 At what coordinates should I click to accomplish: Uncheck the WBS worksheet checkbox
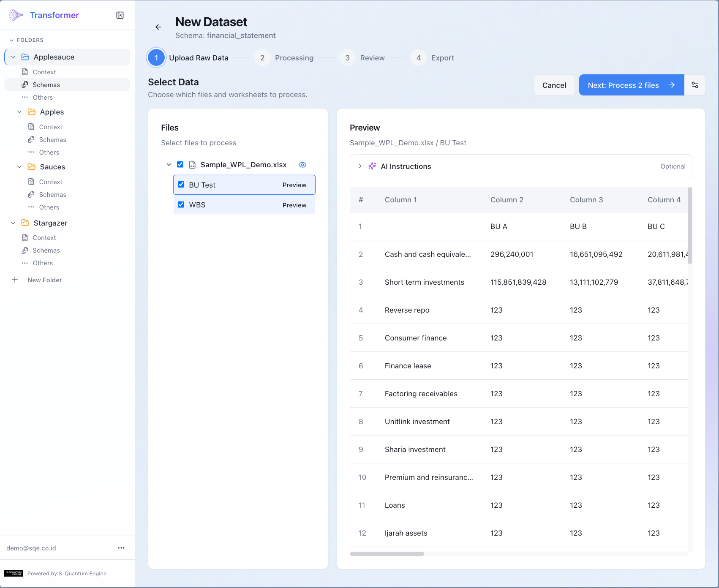(x=181, y=204)
